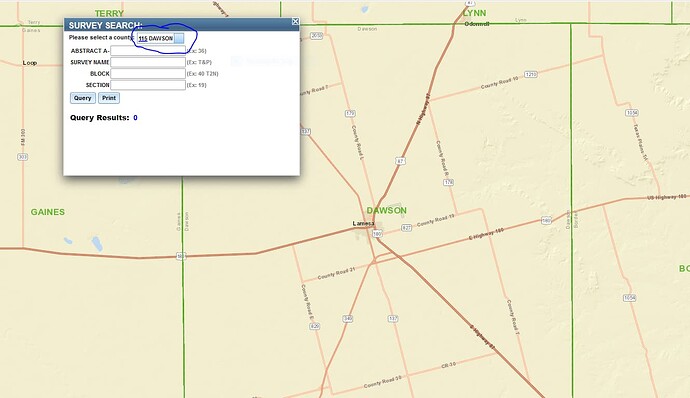The width and height of the screenshot is (690, 398).
Task: Run the search with the Query button
Action: [x=83, y=98]
